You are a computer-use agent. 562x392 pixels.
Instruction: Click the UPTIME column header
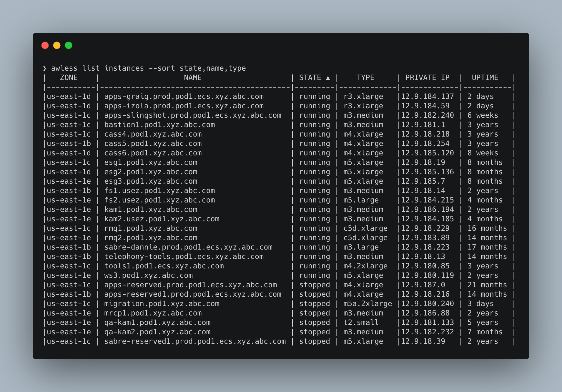[485, 78]
